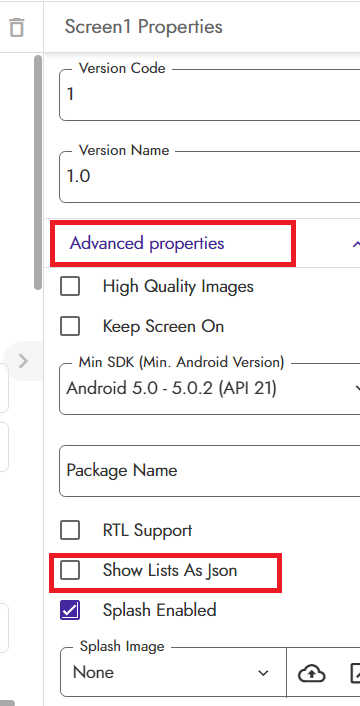Click the Screen1 Properties panel title
This screenshot has height=706, width=360.
click(144, 27)
